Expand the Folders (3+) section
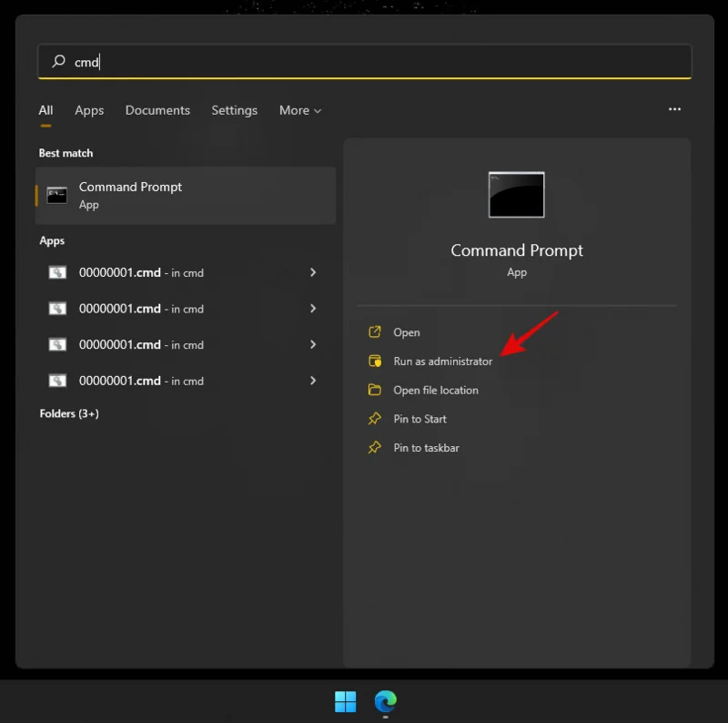Viewport: 728px width, 723px height. point(70,413)
